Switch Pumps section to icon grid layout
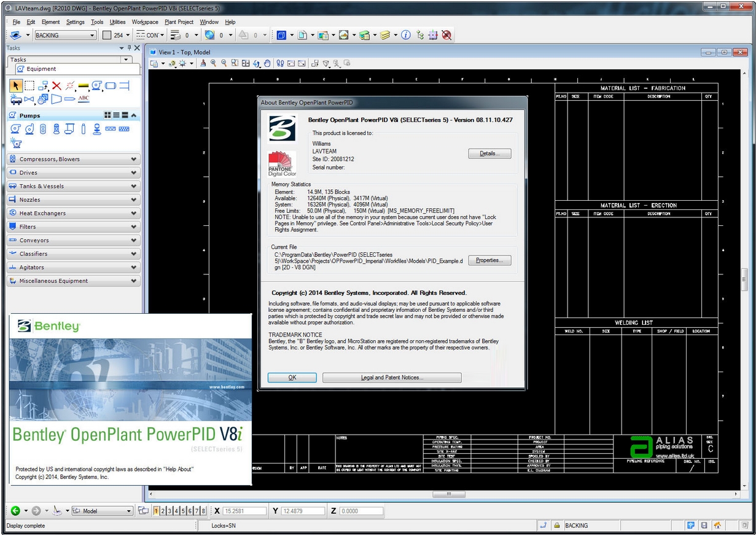The width and height of the screenshot is (756, 536). [x=107, y=115]
